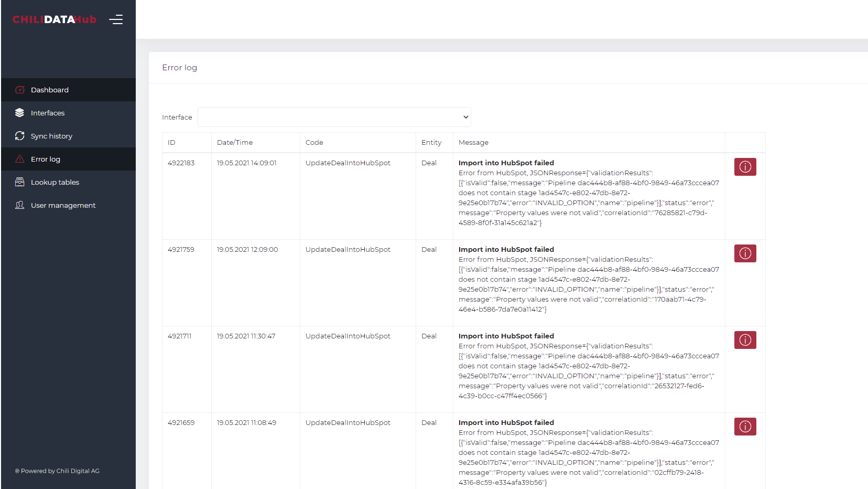
Task: Click the Message column header
Action: (473, 142)
